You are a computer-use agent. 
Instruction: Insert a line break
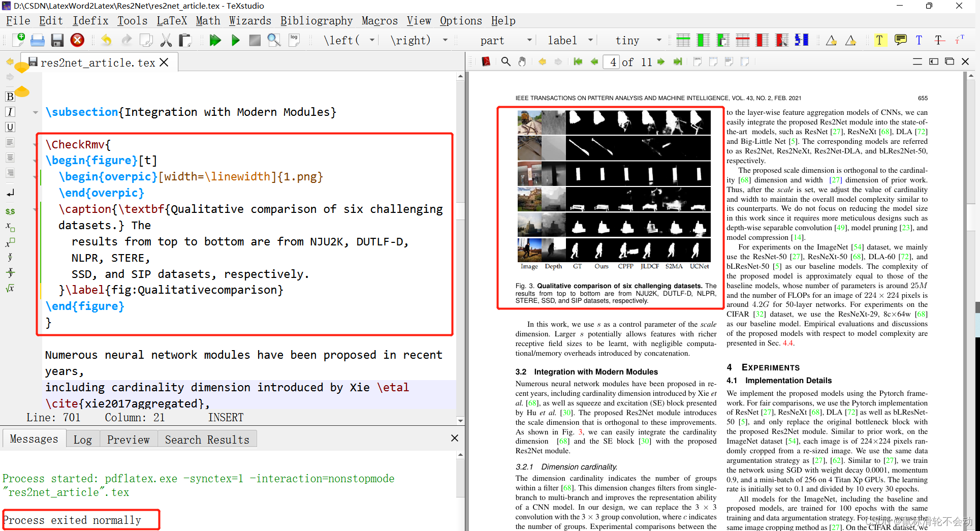(x=10, y=193)
